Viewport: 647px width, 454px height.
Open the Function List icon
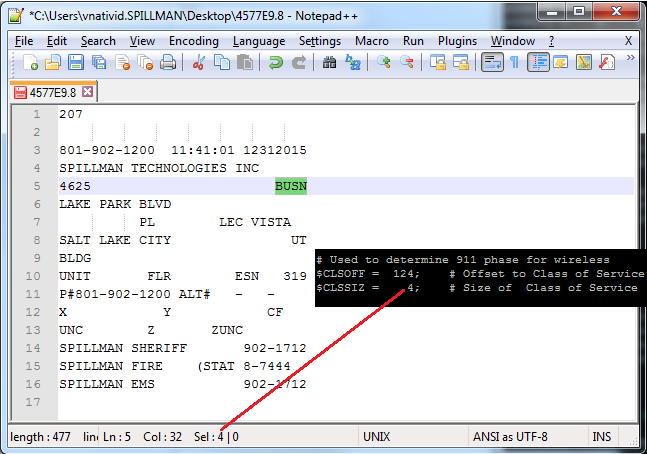(x=607, y=63)
